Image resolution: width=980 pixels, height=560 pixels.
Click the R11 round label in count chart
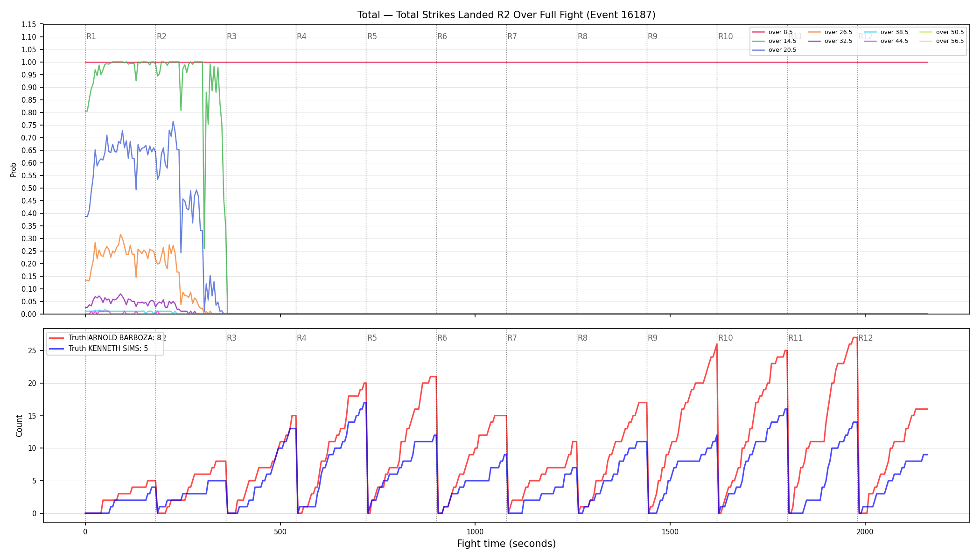pos(796,338)
